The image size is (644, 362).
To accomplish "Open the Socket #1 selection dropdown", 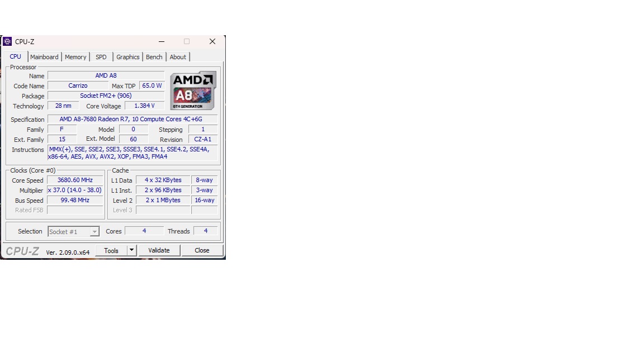I will point(74,231).
